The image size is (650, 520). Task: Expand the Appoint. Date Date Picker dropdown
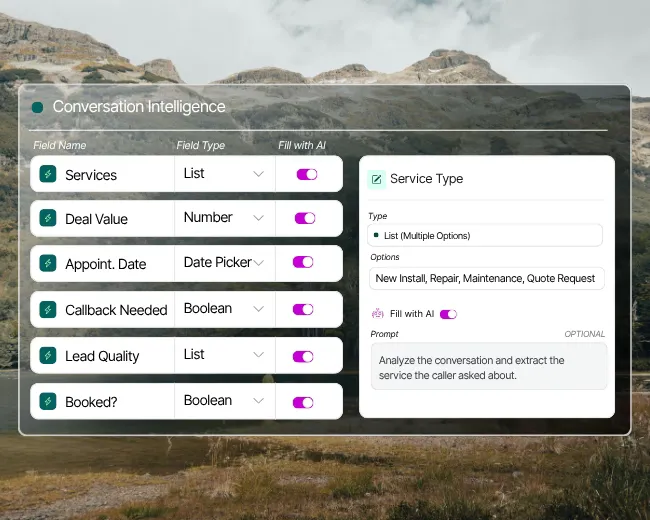click(x=224, y=263)
